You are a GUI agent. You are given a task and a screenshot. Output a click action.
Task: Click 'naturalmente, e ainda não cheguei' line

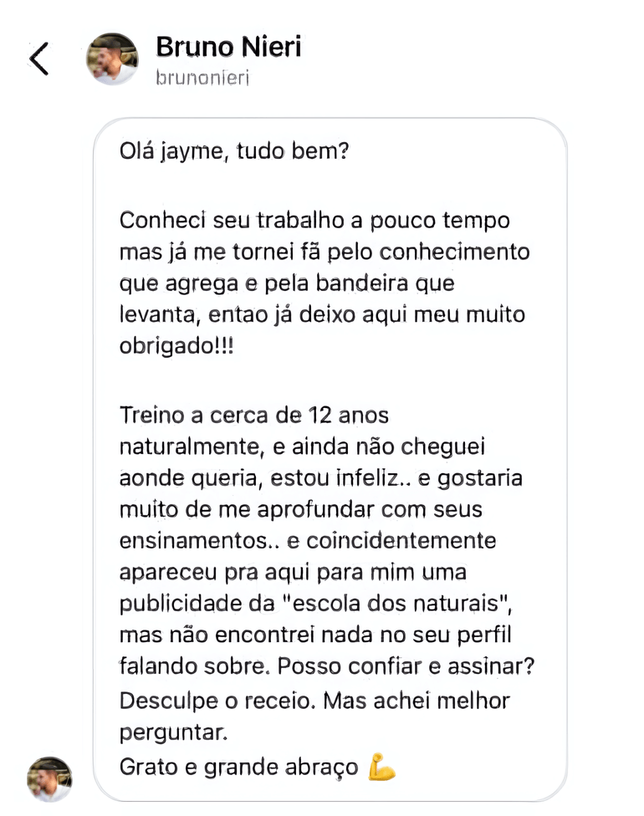(x=302, y=447)
